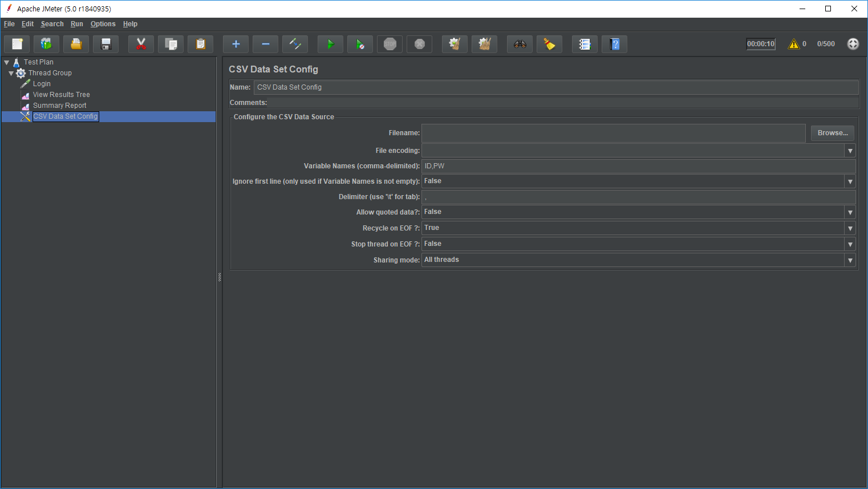Open the Sharing mode dropdown
Viewport: 868px width, 489px height.
coord(850,260)
